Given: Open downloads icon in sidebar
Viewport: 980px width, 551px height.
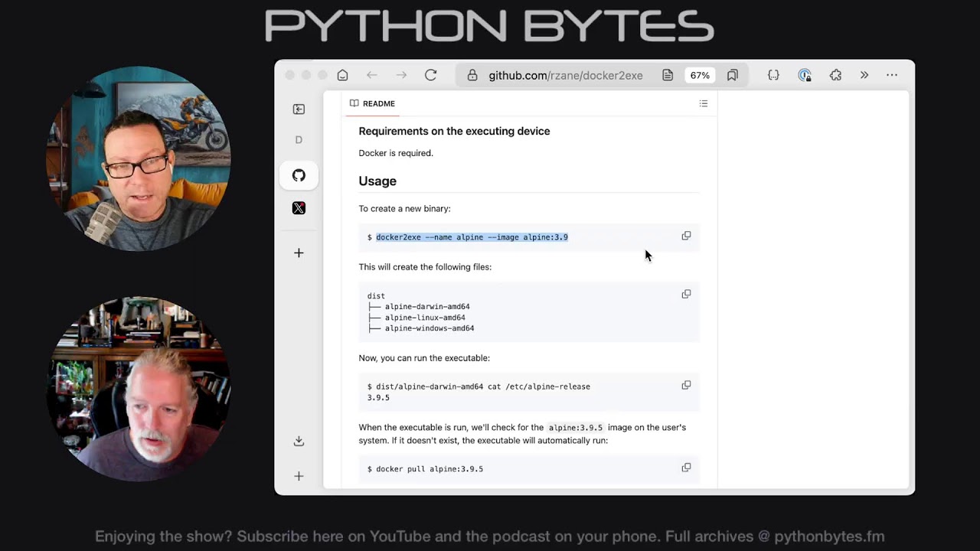Looking at the screenshot, I should 299,441.
